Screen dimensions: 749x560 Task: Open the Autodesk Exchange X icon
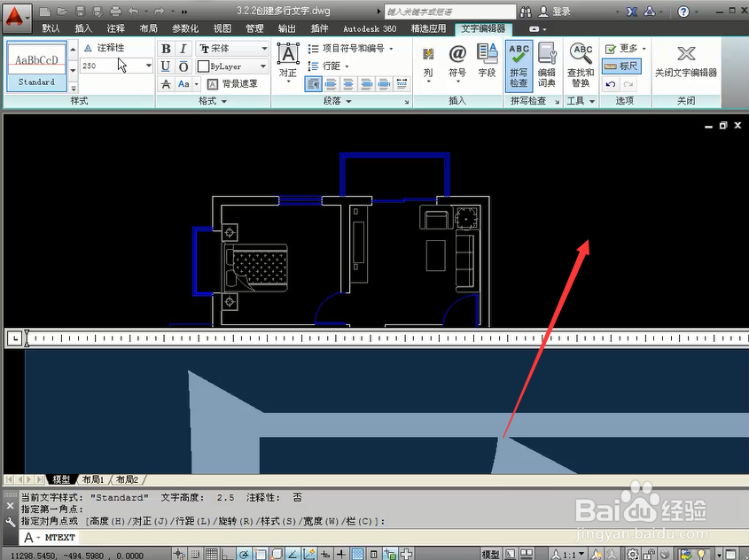pyautogui.click(x=632, y=12)
